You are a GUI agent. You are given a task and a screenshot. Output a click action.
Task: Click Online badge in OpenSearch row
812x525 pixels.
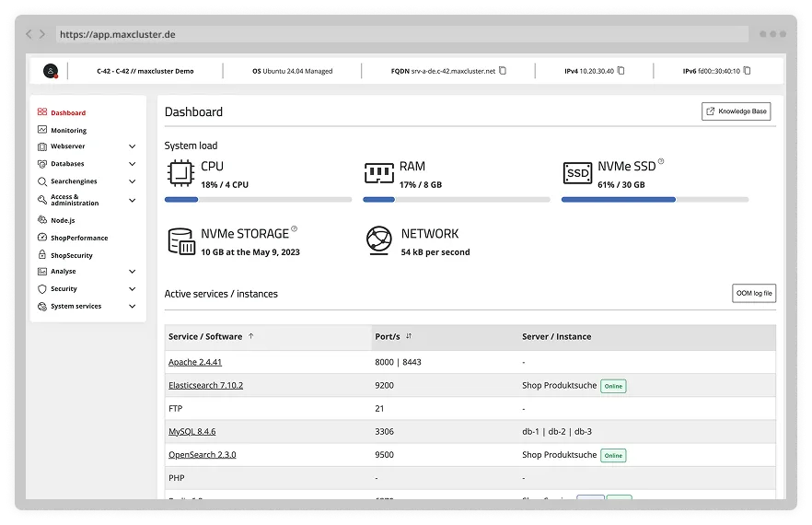pos(613,456)
